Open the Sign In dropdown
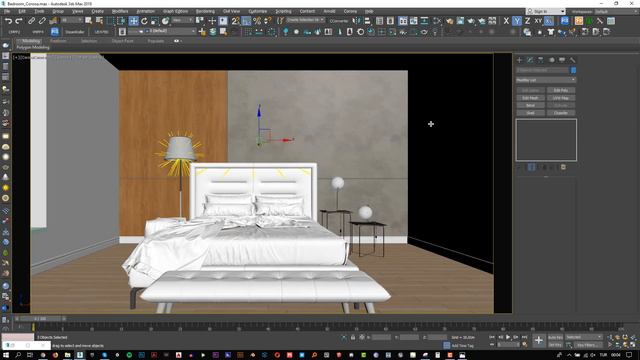 point(546,11)
